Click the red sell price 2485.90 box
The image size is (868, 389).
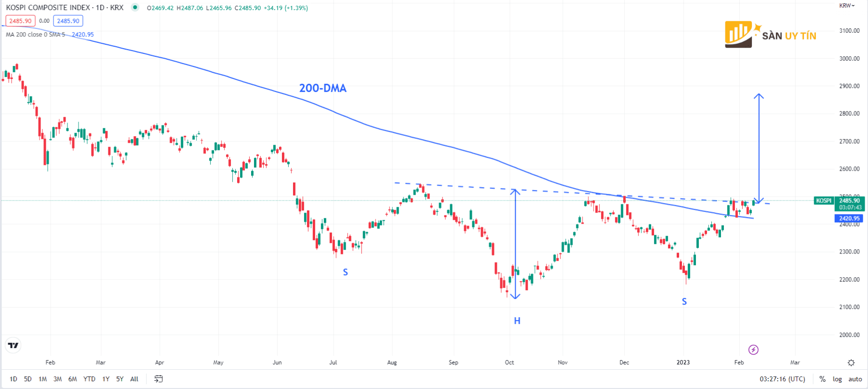tap(20, 21)
